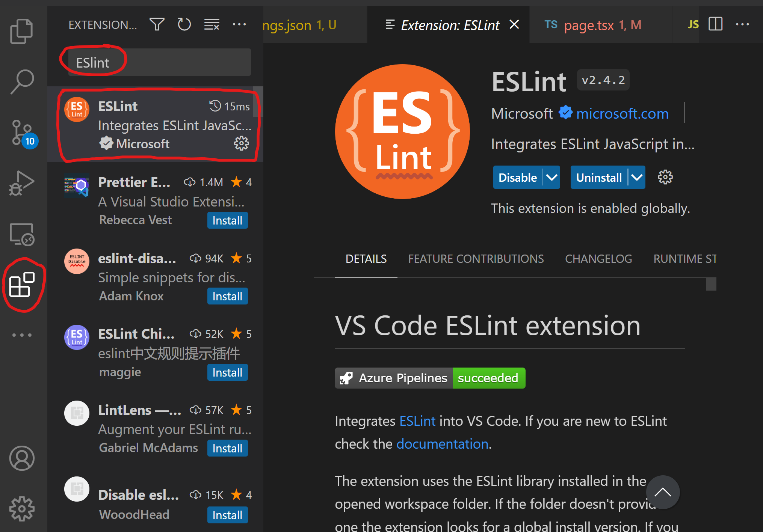Click the scroll-to-top arrow button
The image size is (763, 532).
(x=663, y=492)
